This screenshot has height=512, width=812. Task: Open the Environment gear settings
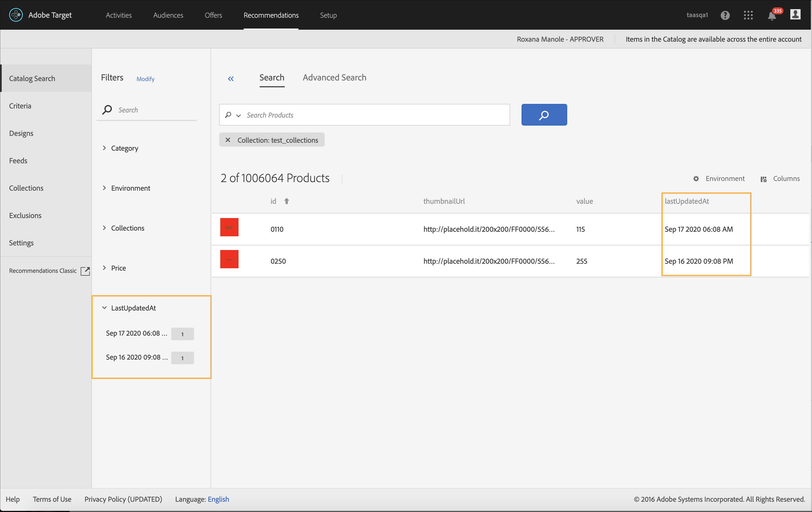point(696,179)
